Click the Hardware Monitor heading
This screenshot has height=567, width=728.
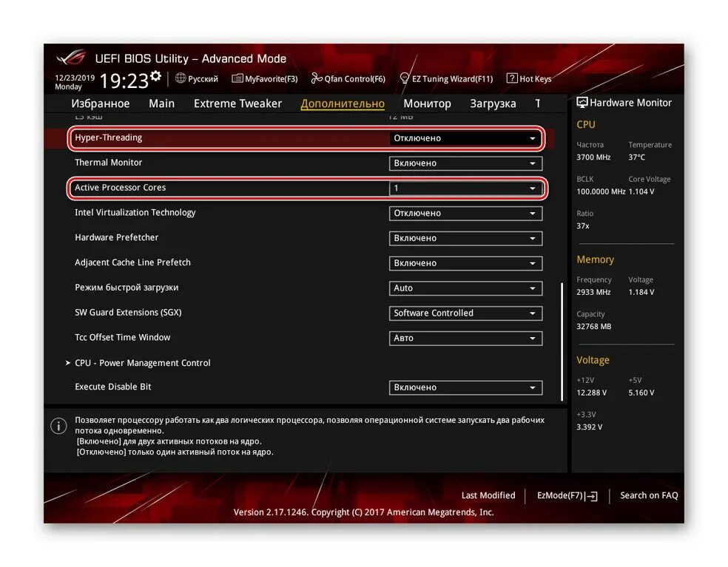(x=630, y=103)
